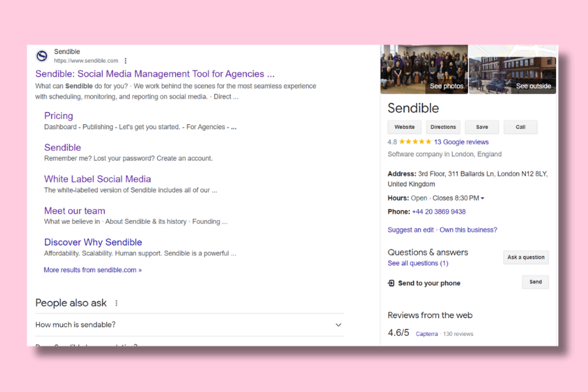
Task: Visit the White Label Social Media page
Action: pos(97,179)
